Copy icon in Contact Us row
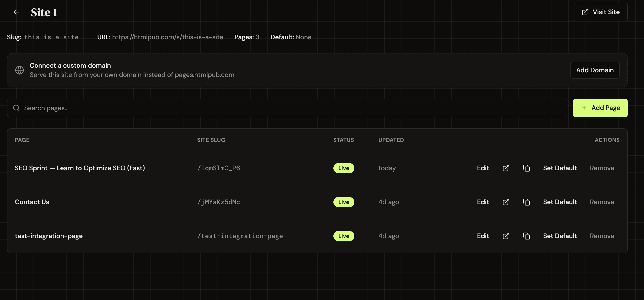The image size is (644, 300). click(526, 202)
